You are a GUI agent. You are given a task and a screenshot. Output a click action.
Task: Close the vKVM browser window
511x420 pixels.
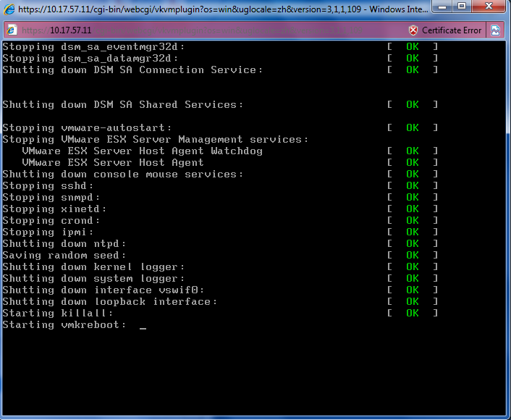click(x=489, y=7)
